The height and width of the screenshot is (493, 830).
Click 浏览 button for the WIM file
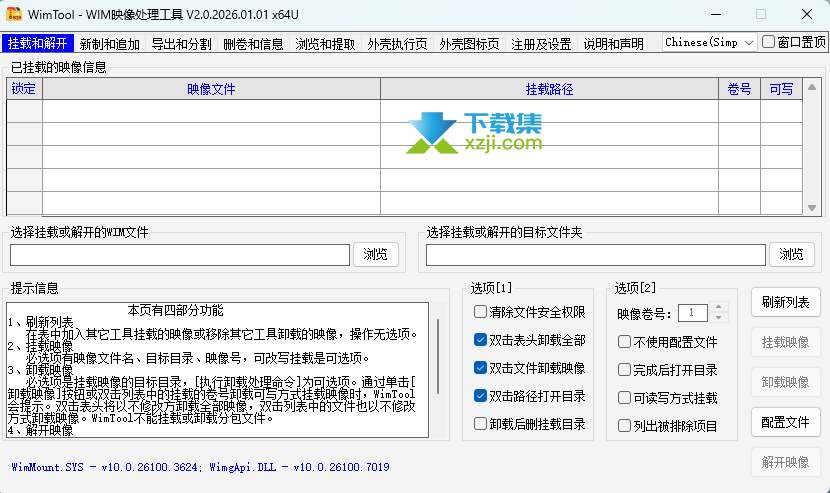pyautogui.click(x=376, y=254)
